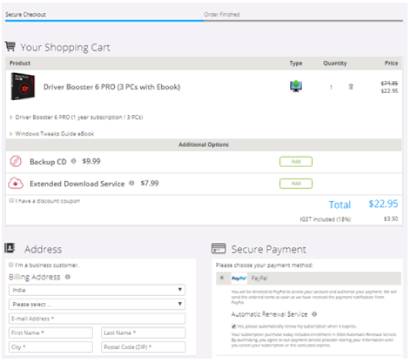Remove item with the trash icon
The image size is (412, 360).
(351, 87)
